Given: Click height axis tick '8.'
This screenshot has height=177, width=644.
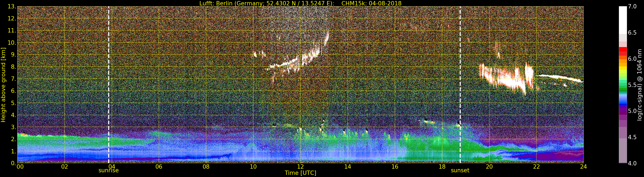Looking at the screenshot, I should click(13, 67).
